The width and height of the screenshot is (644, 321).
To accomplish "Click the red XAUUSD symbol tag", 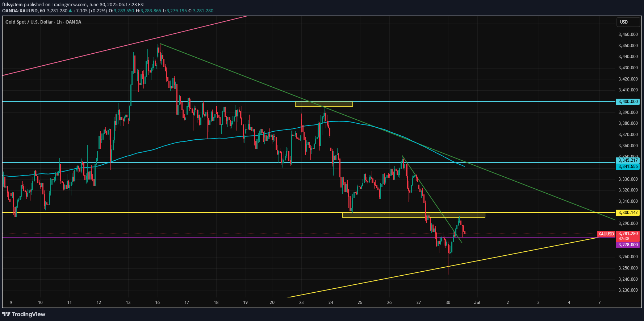I will click(x=606, y=234).
